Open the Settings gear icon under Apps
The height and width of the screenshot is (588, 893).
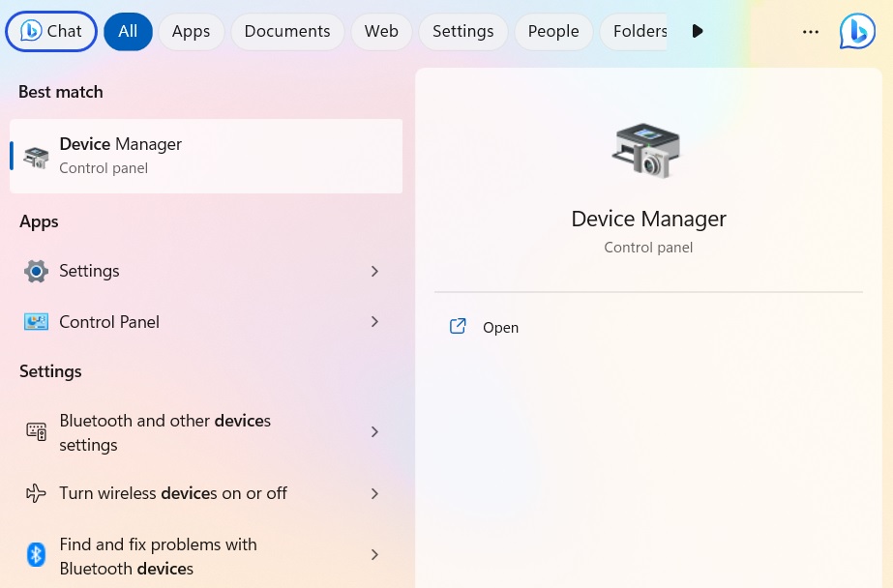[36, 271]
